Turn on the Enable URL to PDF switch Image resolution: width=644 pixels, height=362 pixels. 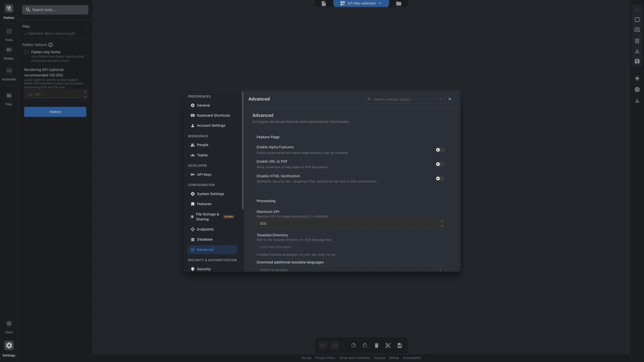[440, 164]
